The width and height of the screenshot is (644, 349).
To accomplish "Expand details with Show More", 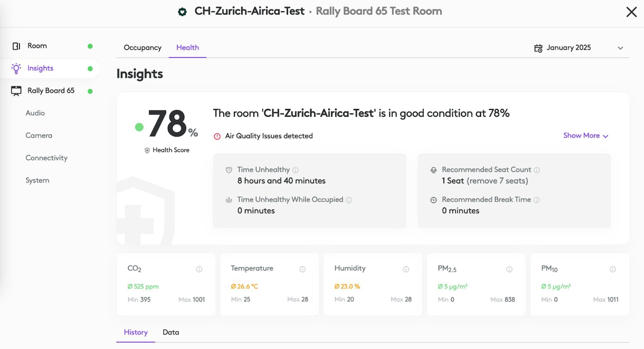I will [585, 136].
